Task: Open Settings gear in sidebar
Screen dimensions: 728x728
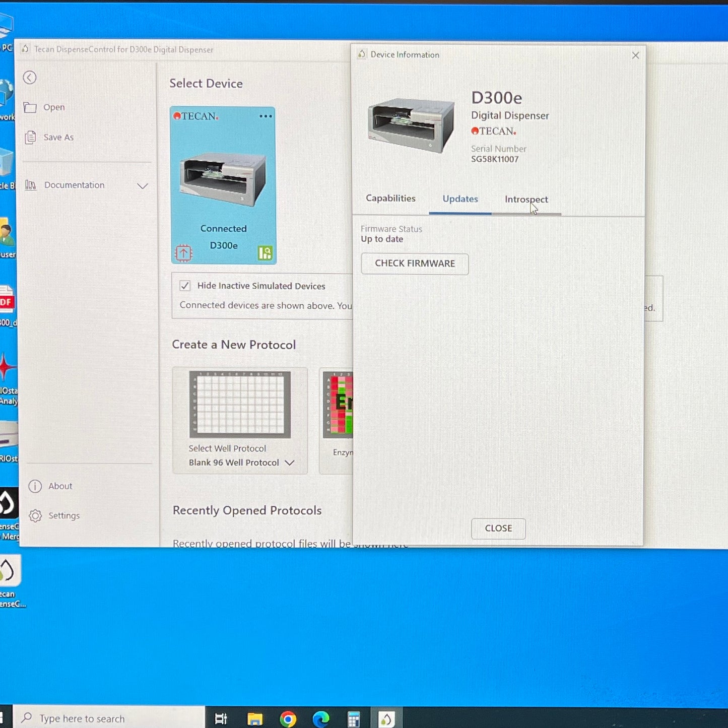Action: [35, 516]
